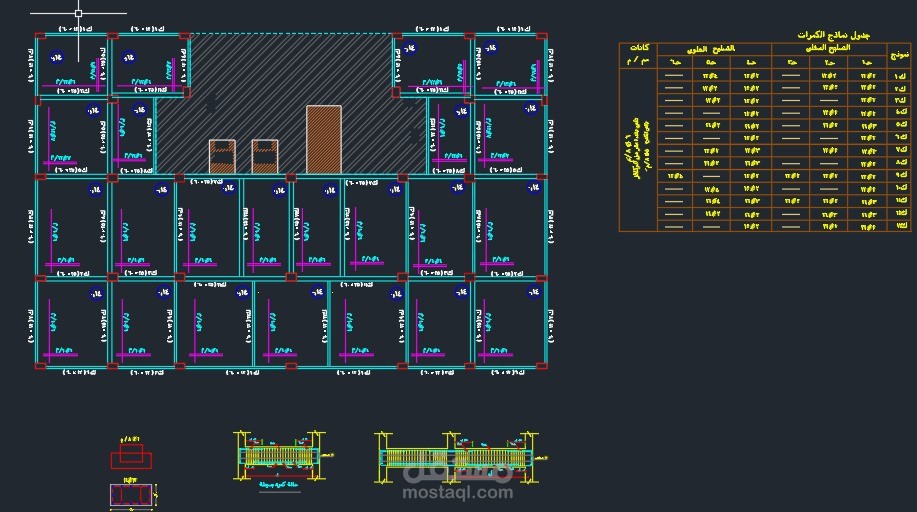Click the crosshair cursor pickbox
The image size is (917, 512).
tap(78, 13)
